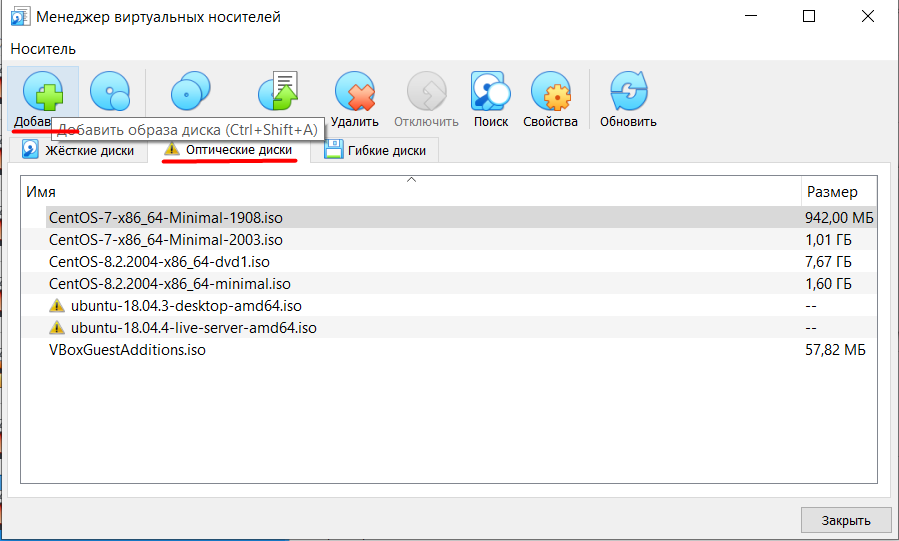Open the Носитель menu

[43, 49]
